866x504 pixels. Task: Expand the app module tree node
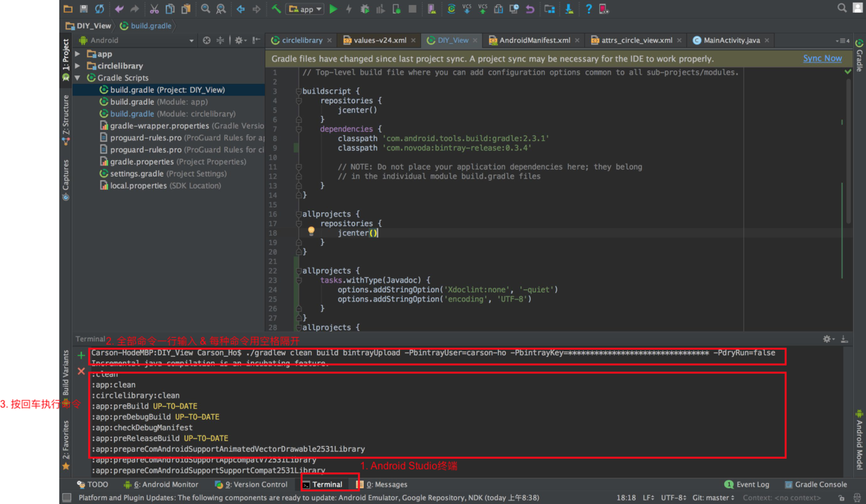point(78,54)
